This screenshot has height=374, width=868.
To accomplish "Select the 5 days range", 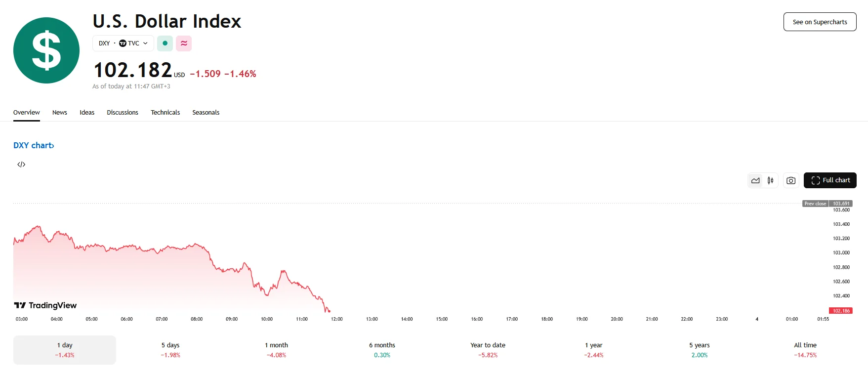I will [170, 350].
